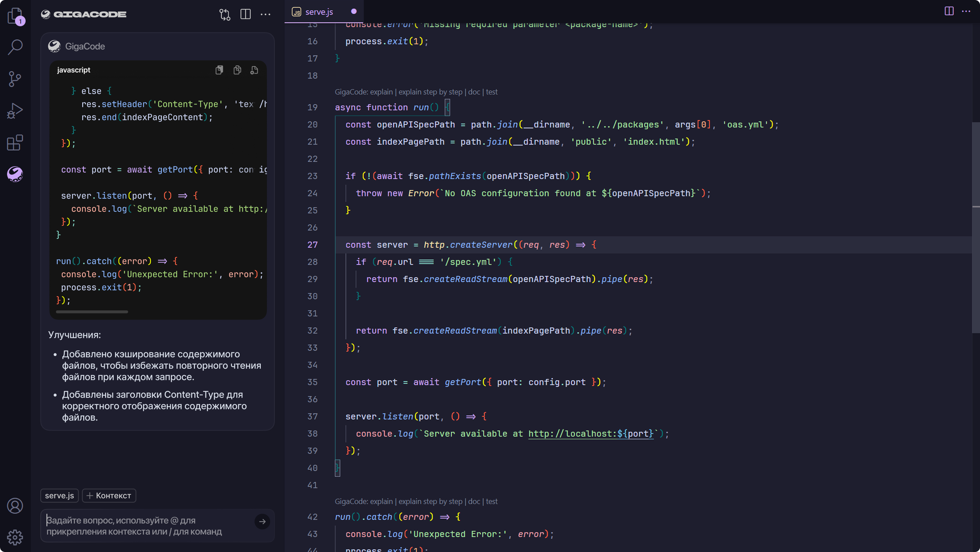Open the Source Control view
Viewport: 980px width, 552px height.
(15, 79)
